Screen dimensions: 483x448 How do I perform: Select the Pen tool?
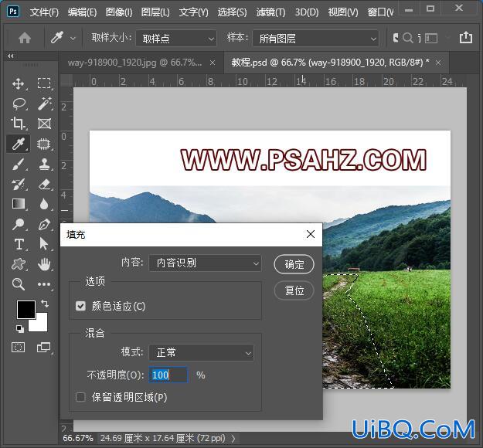click(44, 224)
